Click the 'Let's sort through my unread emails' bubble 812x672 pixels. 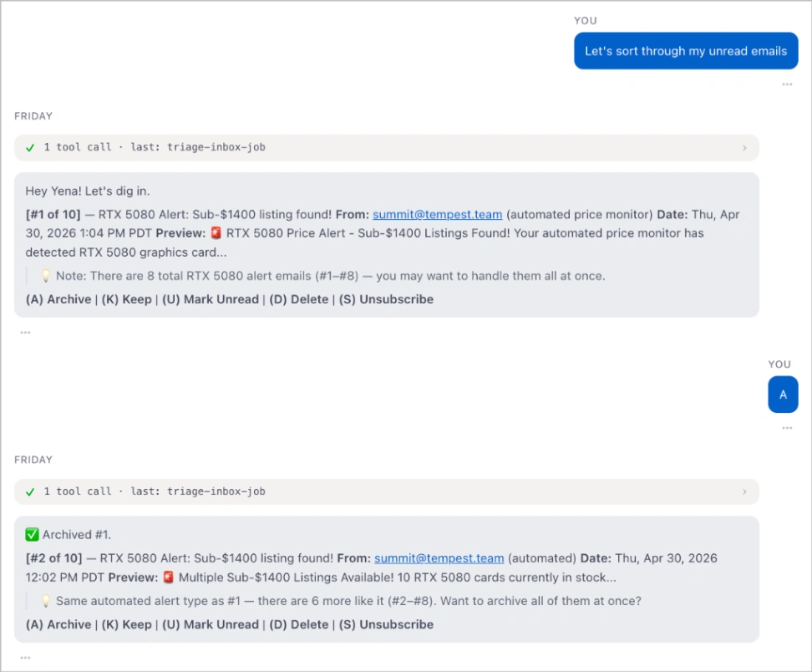[x=686, y=51]
